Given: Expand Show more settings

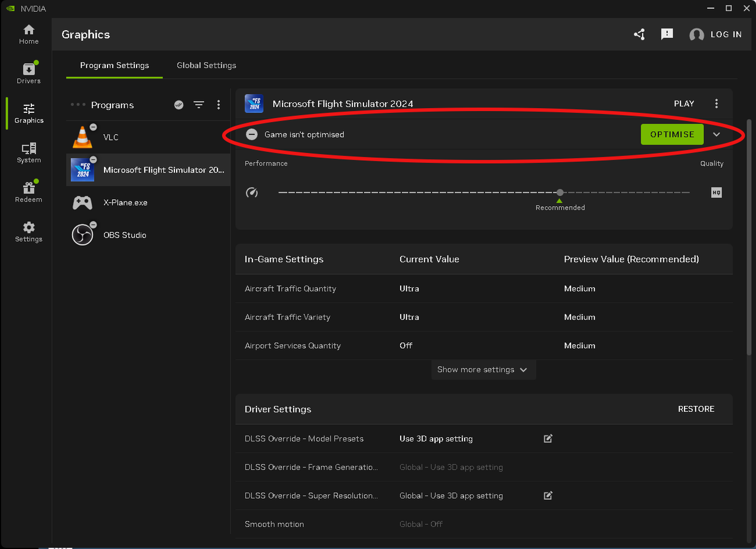Looking at the screenshot, I should point(483,369).
